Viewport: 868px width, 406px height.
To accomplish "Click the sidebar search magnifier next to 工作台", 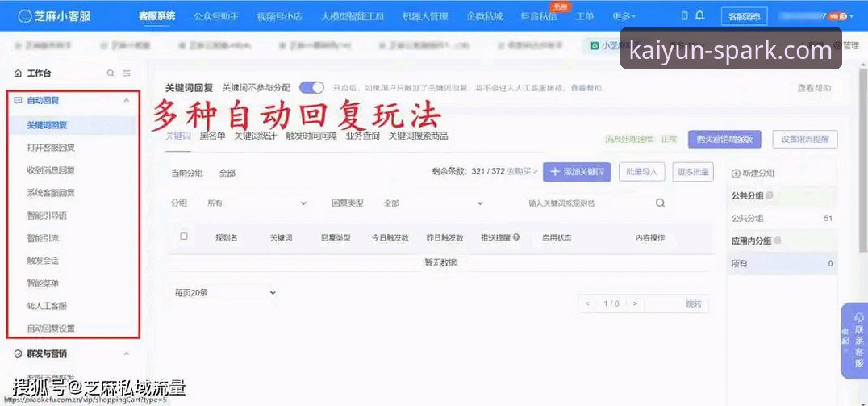I will 111,73.
